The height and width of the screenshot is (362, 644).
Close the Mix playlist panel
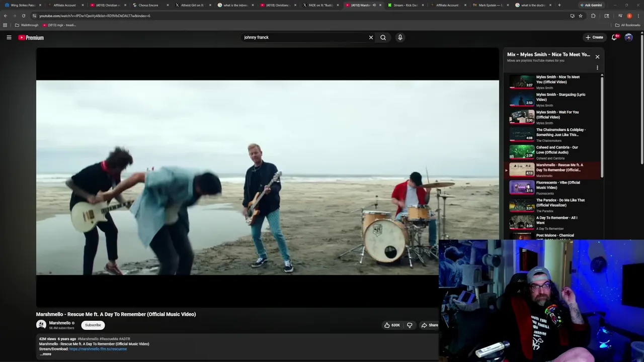tap(597, 57)
